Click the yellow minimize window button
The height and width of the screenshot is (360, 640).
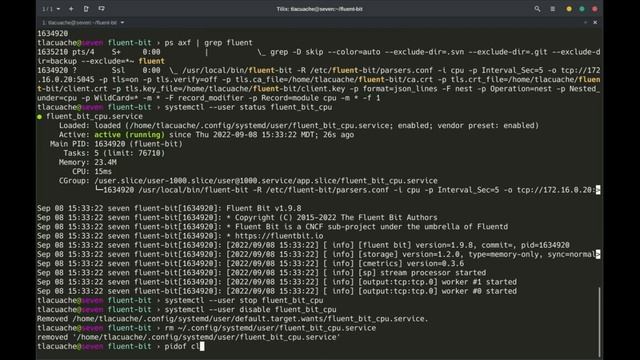pos(569,9)
